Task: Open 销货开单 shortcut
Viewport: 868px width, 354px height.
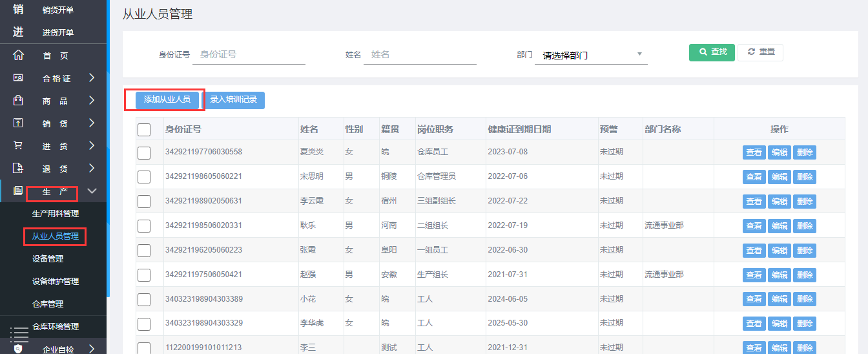Action: pyautogui.click(x=58, y=10)
